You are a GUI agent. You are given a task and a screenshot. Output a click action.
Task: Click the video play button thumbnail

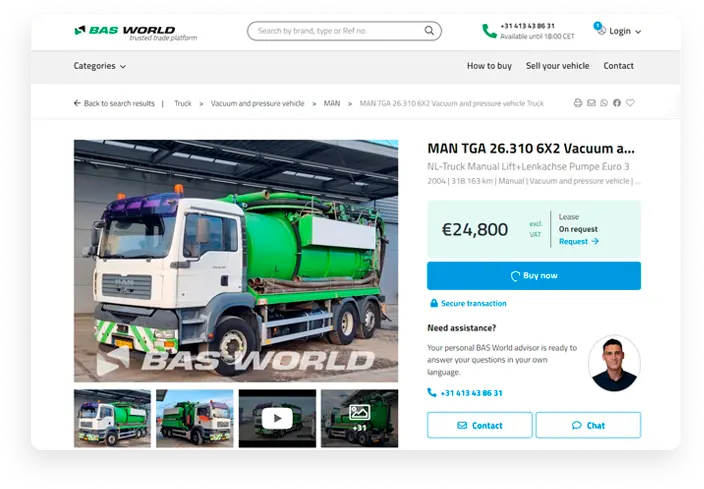point(277,418)
